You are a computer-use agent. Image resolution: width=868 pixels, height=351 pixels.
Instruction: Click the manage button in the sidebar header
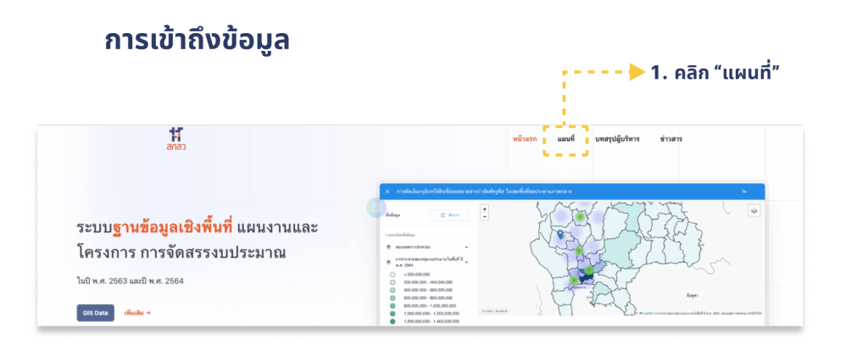tap(449, 215)
